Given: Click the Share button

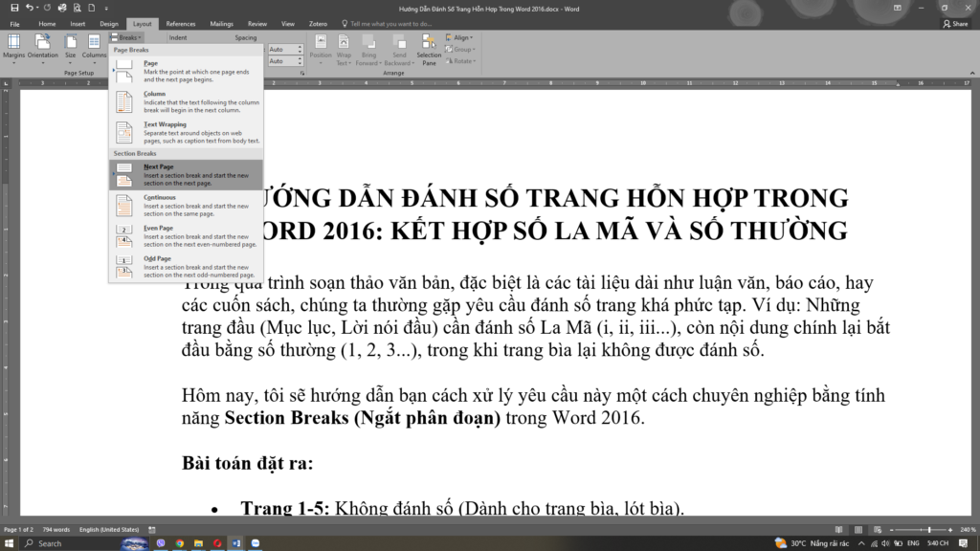Looking at the screenshot, I should 954,23.
